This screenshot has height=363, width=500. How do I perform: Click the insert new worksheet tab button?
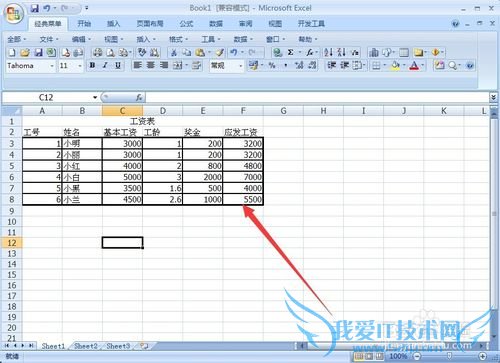tap(144, 346)
